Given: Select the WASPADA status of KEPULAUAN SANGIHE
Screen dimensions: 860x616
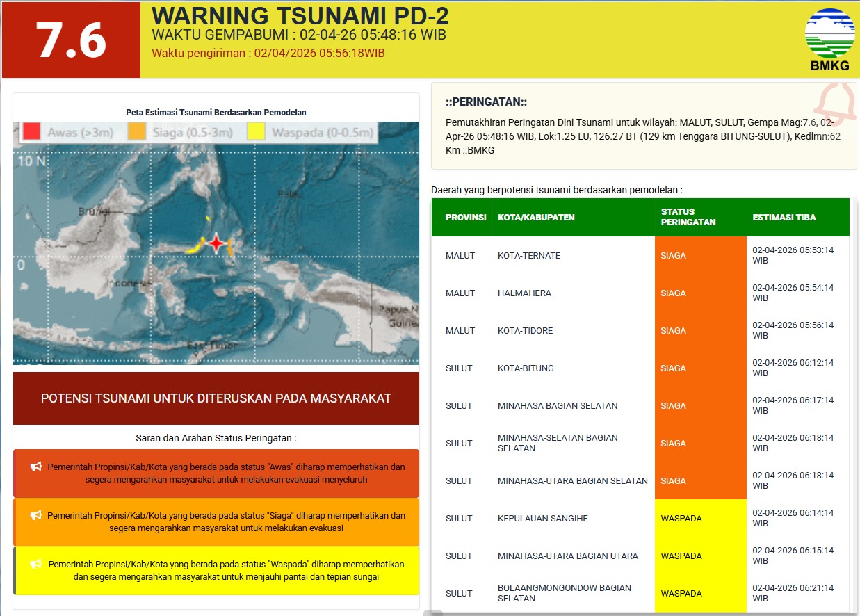Looking at the screenshot, I should pyautogui.click(x=681, y=518).
